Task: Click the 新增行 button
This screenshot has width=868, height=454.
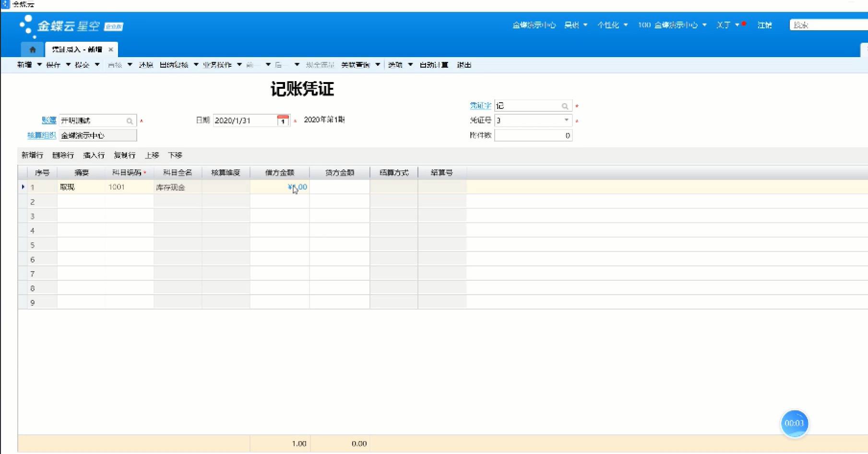Action: pyautogui.click(x=32, y=155)
